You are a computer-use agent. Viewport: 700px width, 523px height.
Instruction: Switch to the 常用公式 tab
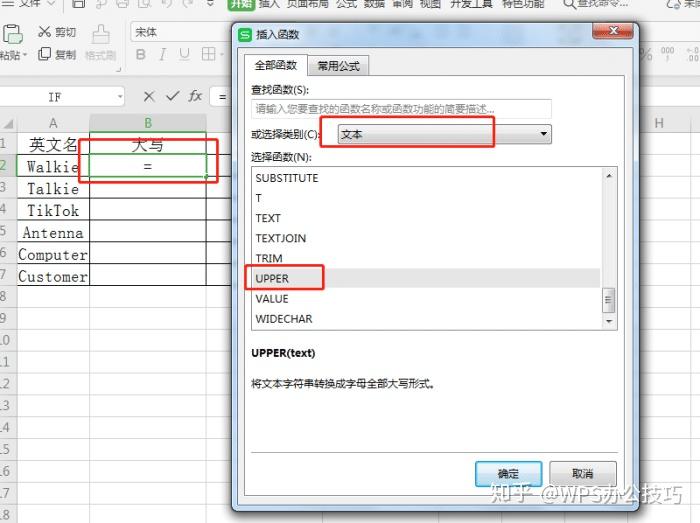338,66
